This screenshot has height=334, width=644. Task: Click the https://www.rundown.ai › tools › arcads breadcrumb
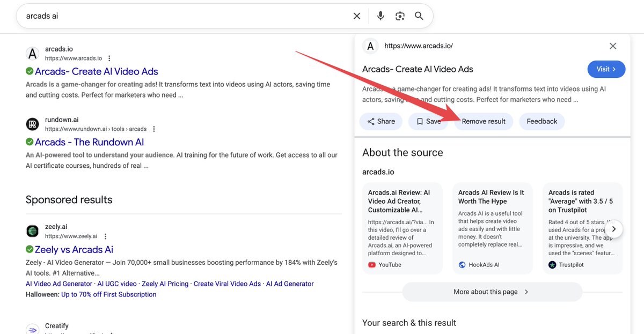click(x=96, y=129)
